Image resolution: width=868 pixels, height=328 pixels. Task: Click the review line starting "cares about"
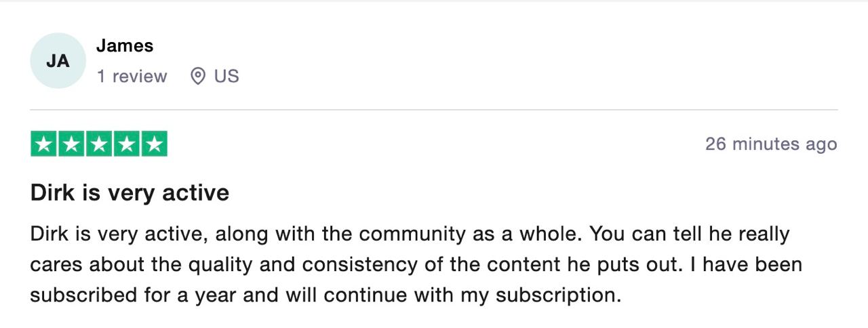[416, 264]
